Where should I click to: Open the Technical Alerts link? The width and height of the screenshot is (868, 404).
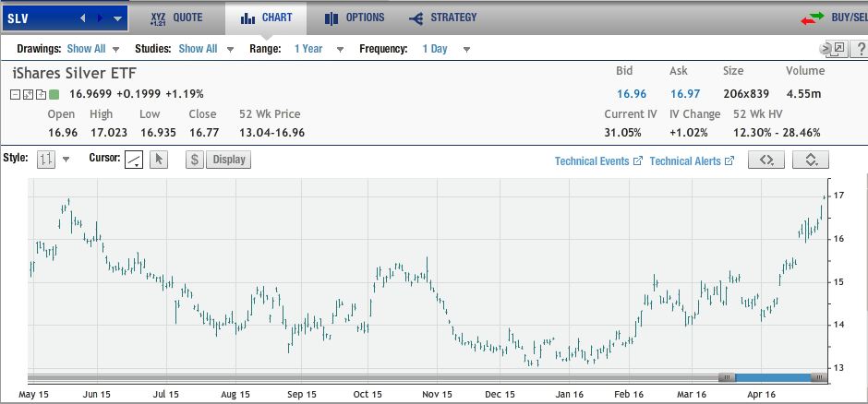pos(692,160)
